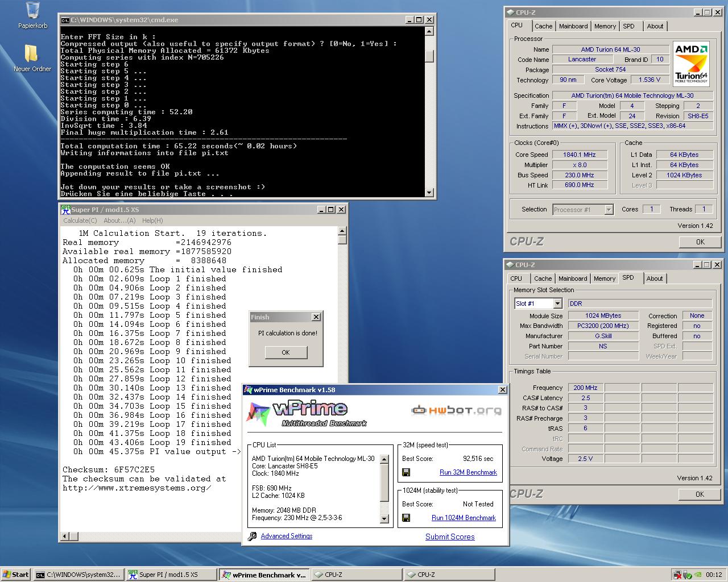The height and width of the screenshot is (582, 728).
Task: Click the Core Voltage value 1.536 V
Action: point(650,80)
